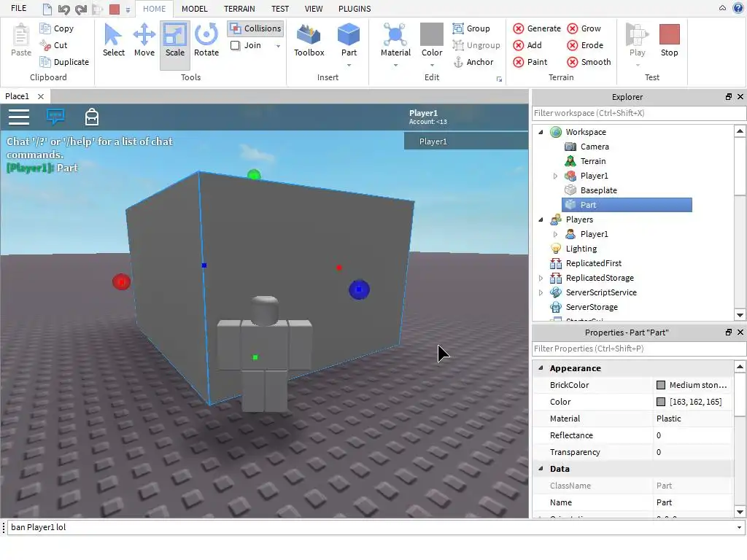Expand the ServerScriptService node

[541, 292]
